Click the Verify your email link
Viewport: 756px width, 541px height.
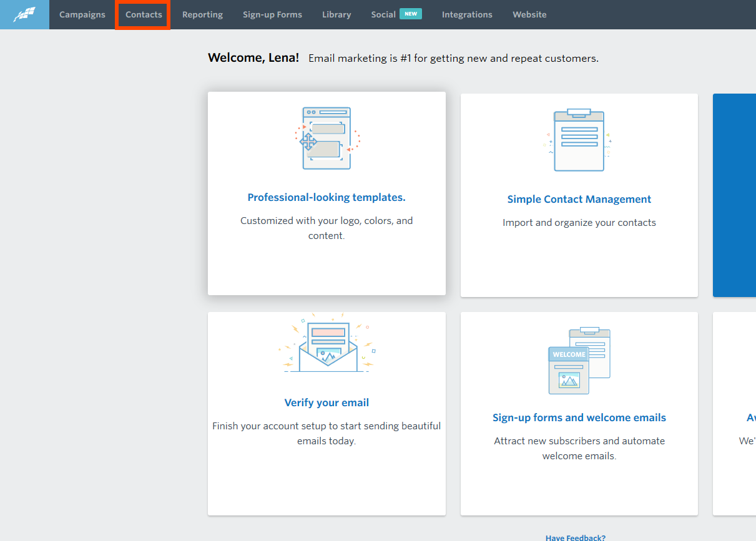click(x=326, y=402)
